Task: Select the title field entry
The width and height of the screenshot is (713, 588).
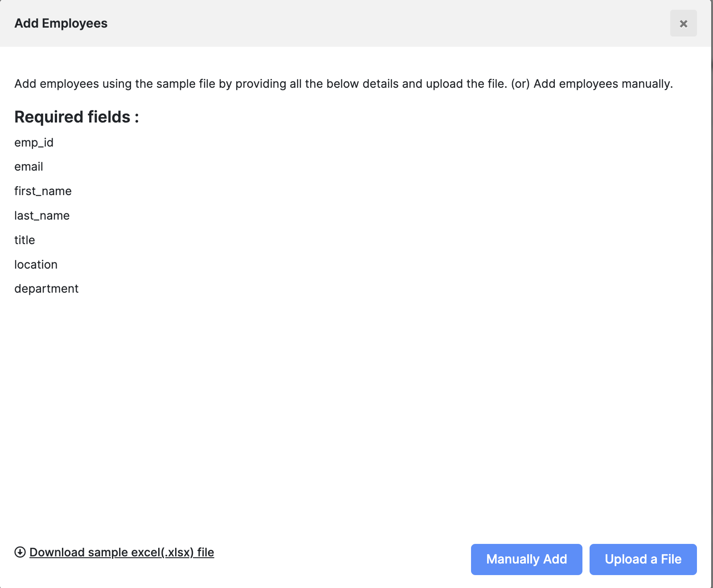Action: (x=25, y=240)
